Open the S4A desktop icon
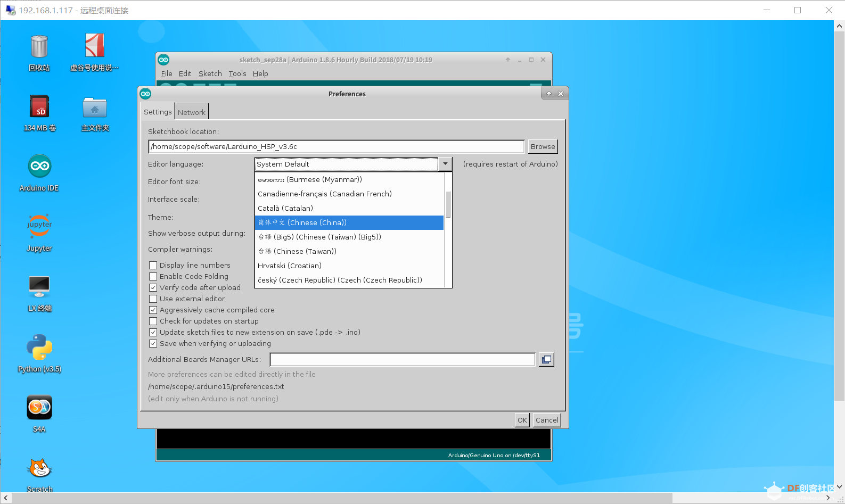This screenshot has height=504, width=845. click(x=39, y=408)
